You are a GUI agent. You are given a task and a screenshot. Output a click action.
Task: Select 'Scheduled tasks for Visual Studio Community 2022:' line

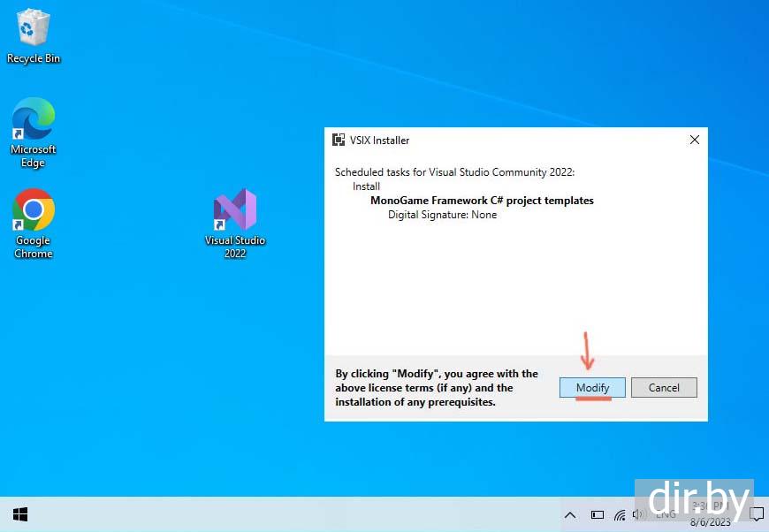click(454, 172)
